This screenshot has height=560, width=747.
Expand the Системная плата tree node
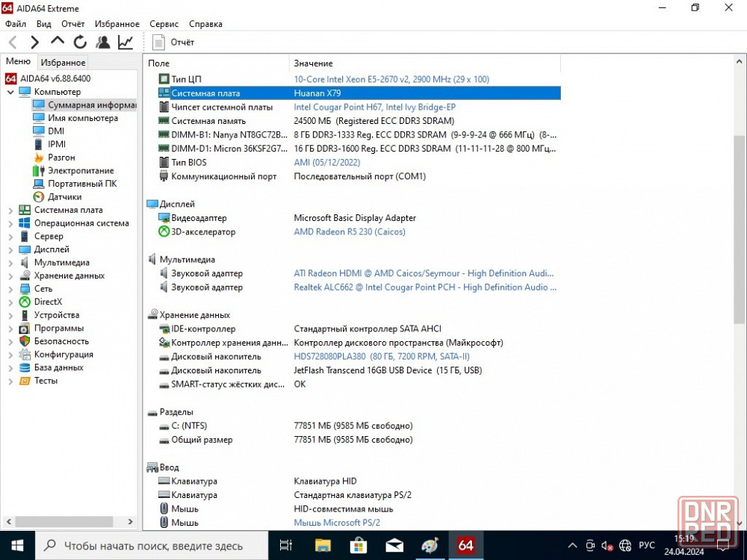tap(10, 210)
